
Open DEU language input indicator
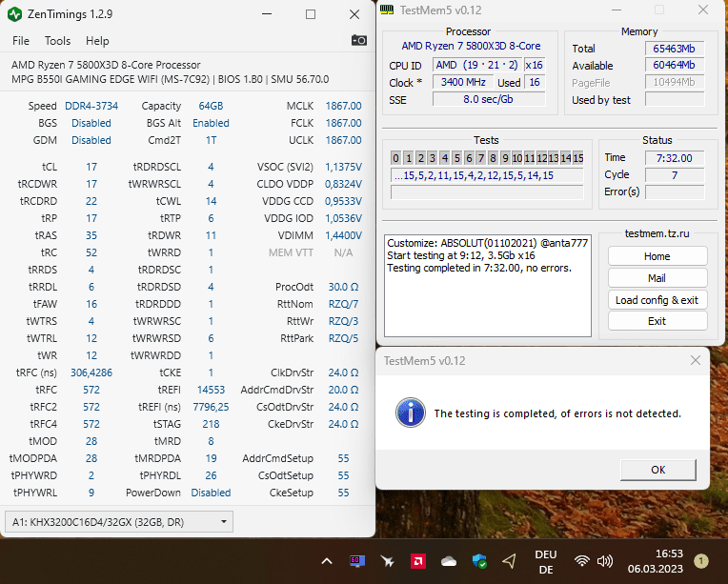click(546, 562)
